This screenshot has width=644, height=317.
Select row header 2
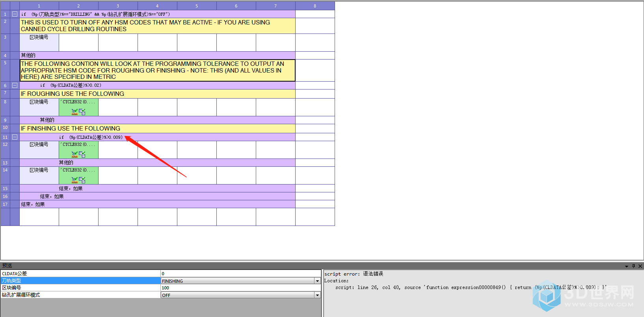click(x=5, y=26)
